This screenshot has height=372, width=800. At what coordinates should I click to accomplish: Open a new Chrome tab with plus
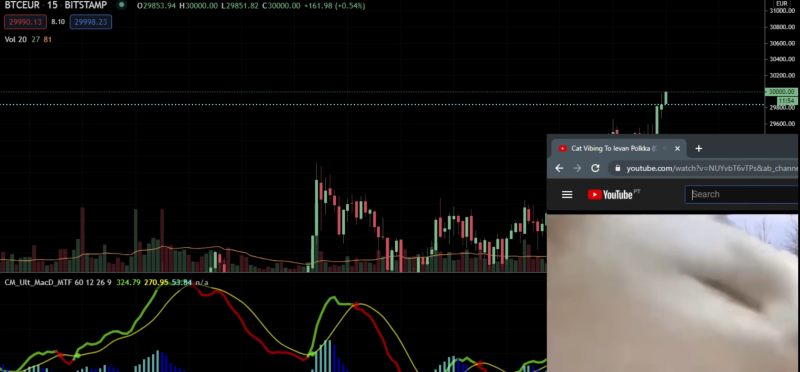[x=698, y=148]
